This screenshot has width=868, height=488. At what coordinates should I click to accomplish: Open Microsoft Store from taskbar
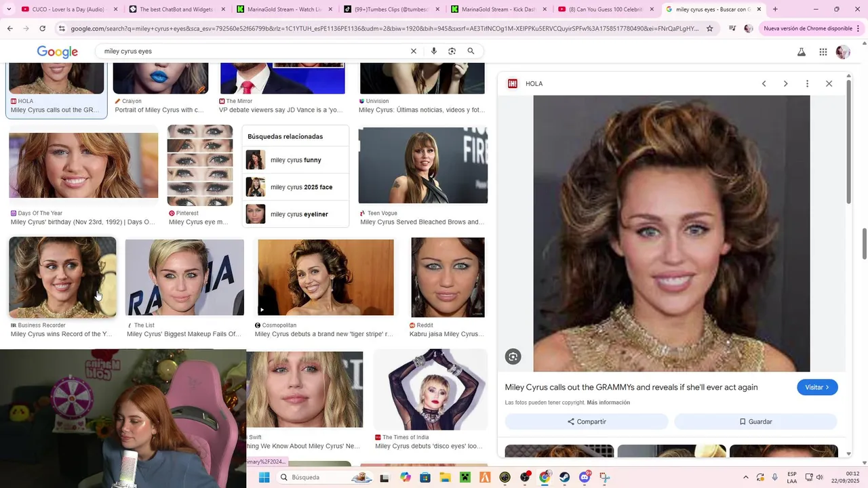[425, 477]
